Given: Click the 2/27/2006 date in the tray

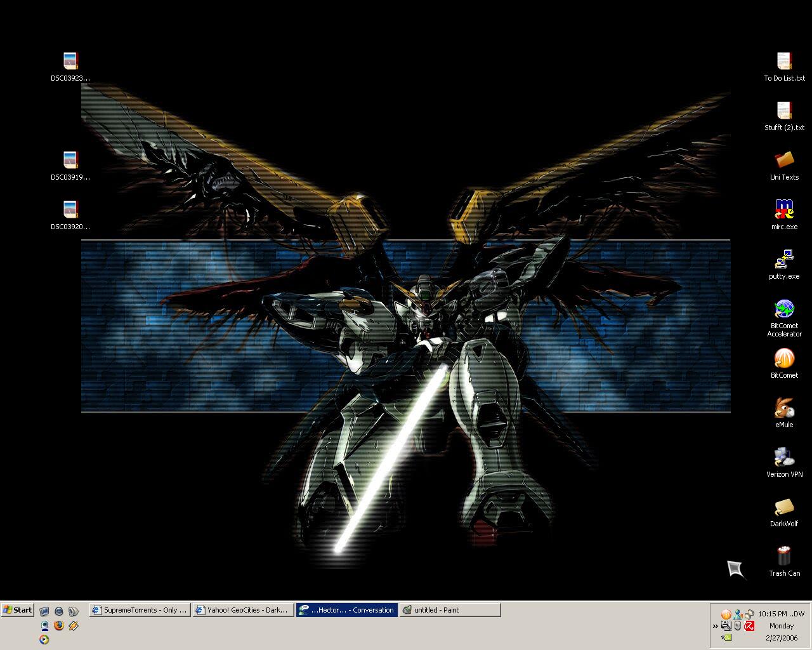Looking at the screenshot, I should pos(782,638).
